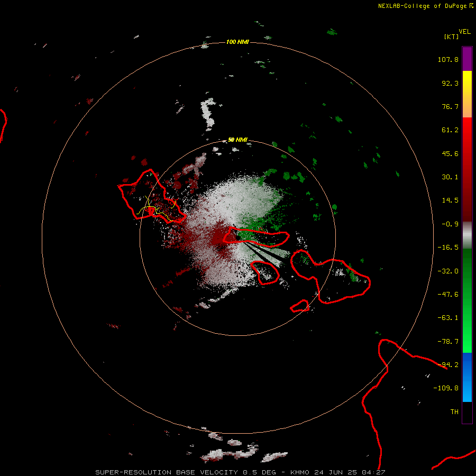Screen dimensions: 476x476
Task: Click the 92.3 velocity scale value
Action: 450,83
